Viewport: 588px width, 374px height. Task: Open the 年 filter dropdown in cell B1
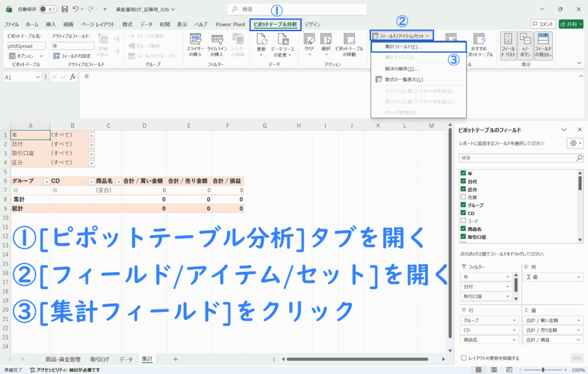91,135
